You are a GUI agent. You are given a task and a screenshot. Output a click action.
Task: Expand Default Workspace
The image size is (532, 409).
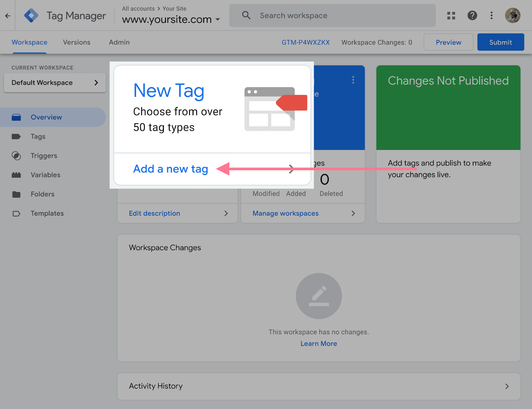(x=55, y=83)
